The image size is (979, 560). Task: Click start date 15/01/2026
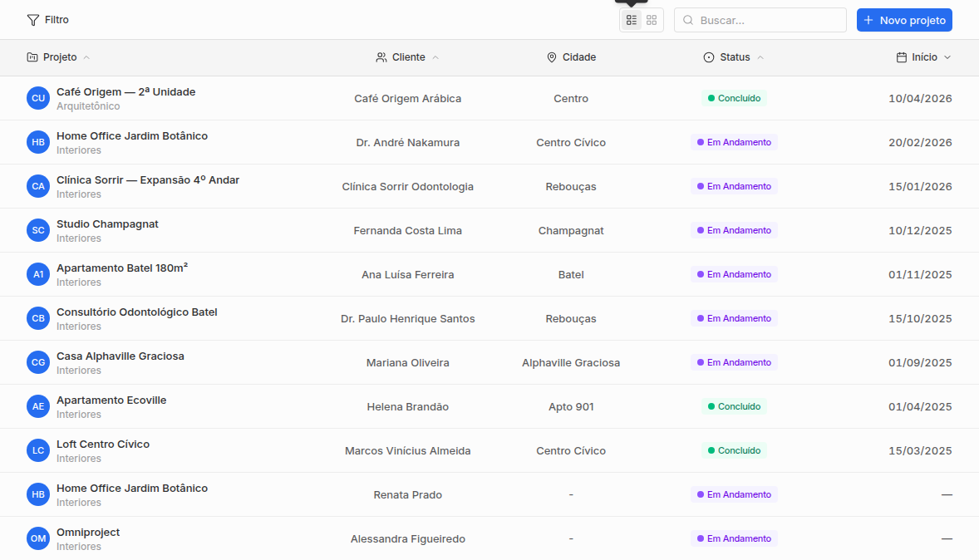[920, 186]
